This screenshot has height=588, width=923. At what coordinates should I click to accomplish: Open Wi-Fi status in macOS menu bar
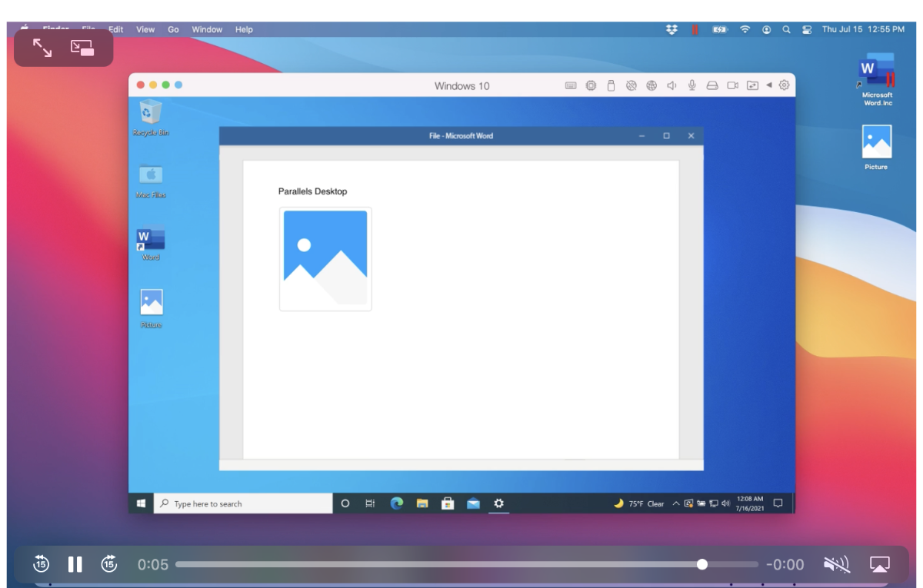tap(745, 29)
